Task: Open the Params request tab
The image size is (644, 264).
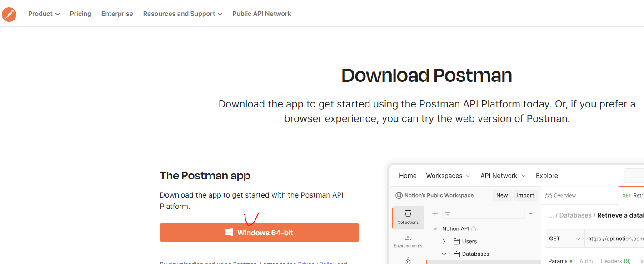Action: [560, 261]
